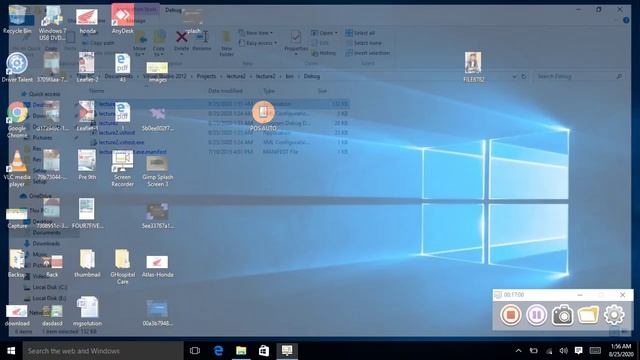Open the Windows Start menu

click(x=11, y=351)
